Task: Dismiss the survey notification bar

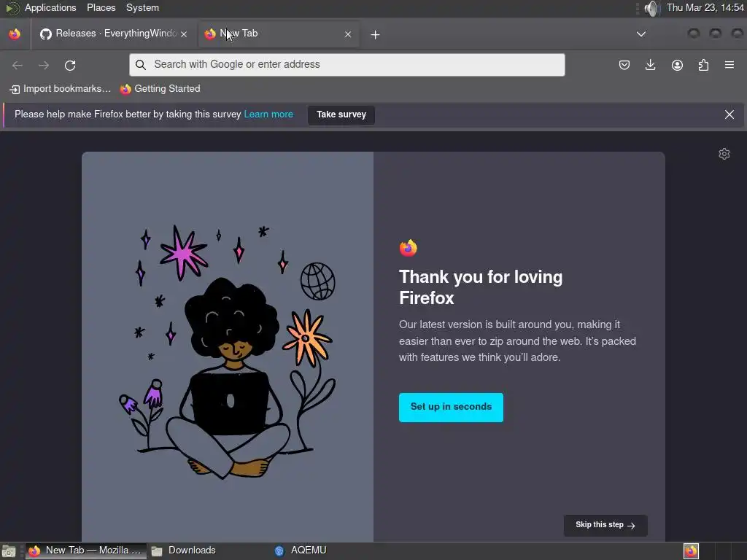Action: click(x=729, y=114)
